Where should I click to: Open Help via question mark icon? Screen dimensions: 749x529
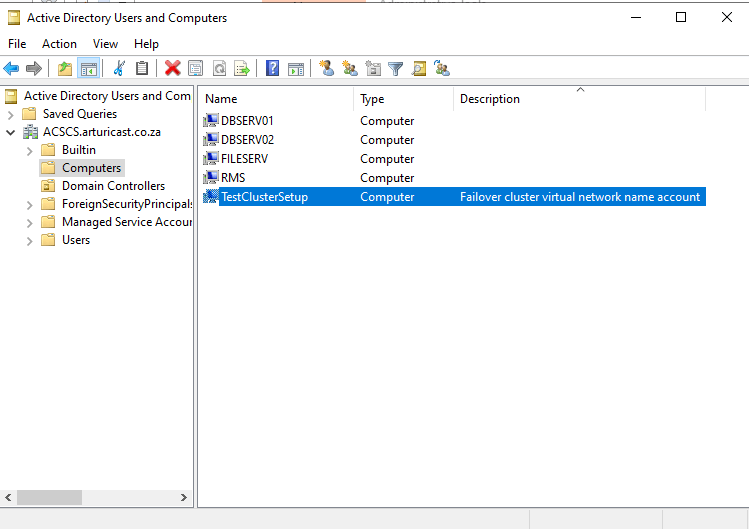(272, 68)
